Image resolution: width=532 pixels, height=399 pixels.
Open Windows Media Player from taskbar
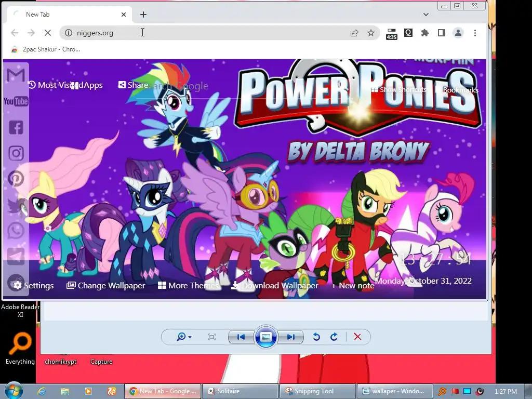click(88, 391)
